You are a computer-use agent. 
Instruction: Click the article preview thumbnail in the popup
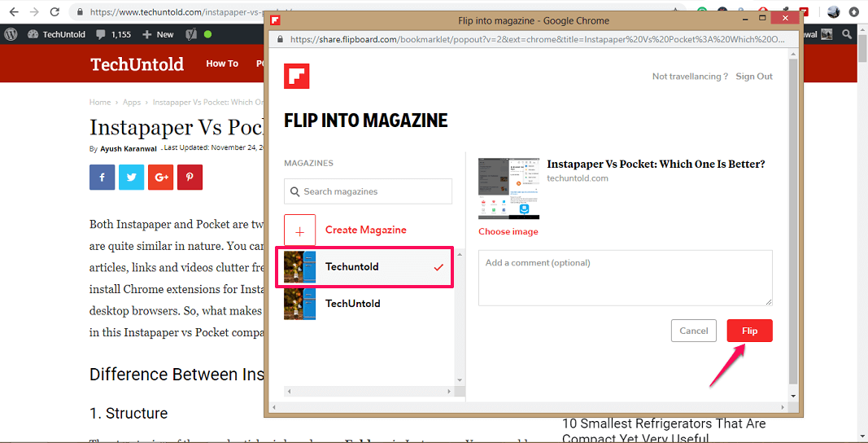(x=508, y=188)
